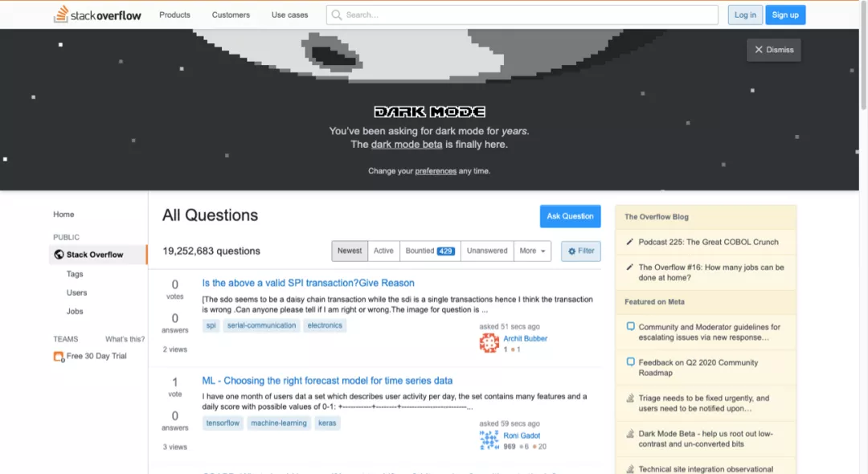Open the SPI transaction question
Image resolution: width=868 pixels, height=474 pixels.
pos(308,283)
